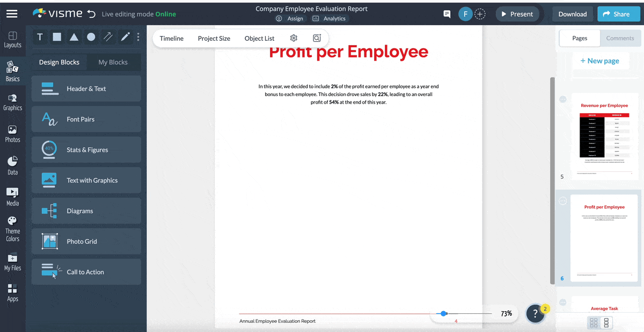Switch page list to grid view
The height and width of the screenshot is (332, 644).
pos(594,322)
